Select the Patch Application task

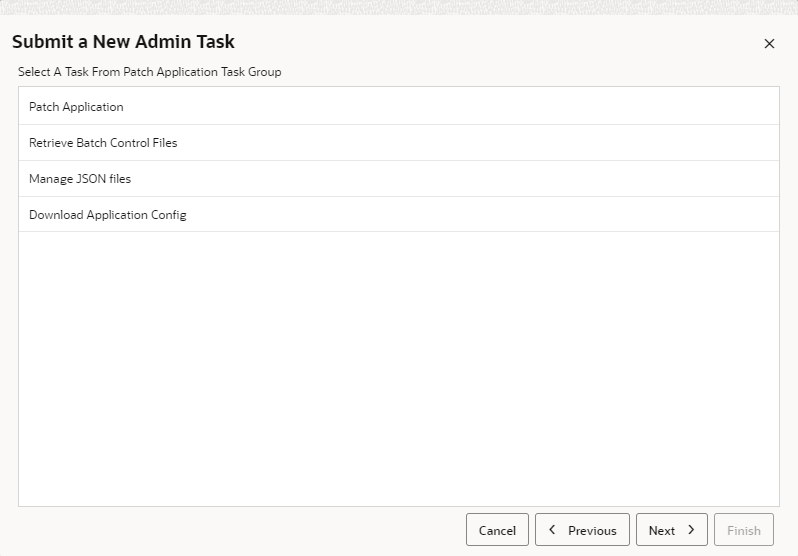76,106
